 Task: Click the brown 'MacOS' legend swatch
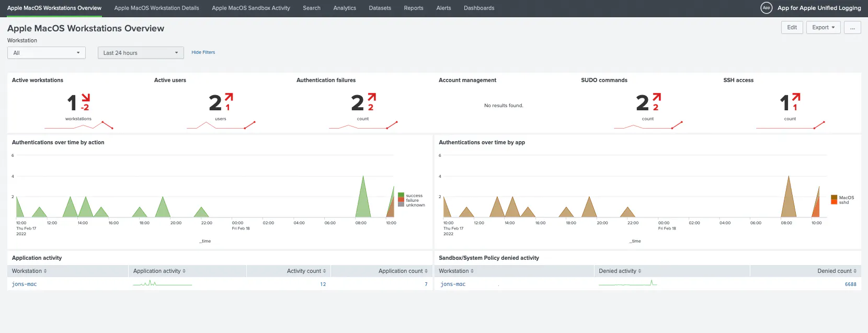point(834,198)
